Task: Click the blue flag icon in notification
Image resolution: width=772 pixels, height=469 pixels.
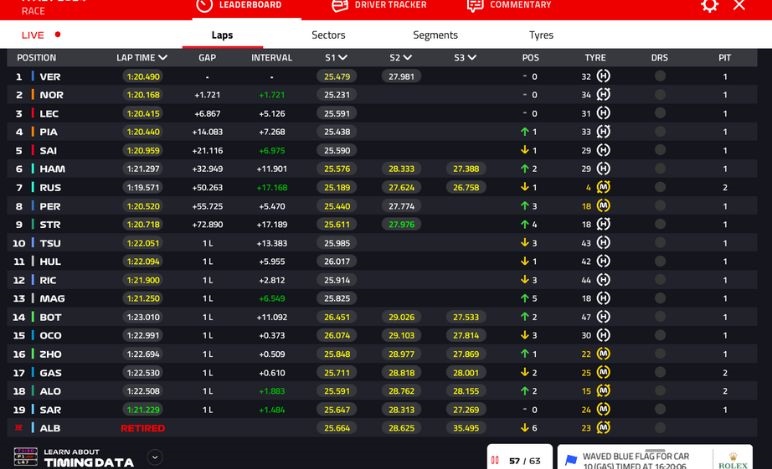Action: tap(572, 460)
